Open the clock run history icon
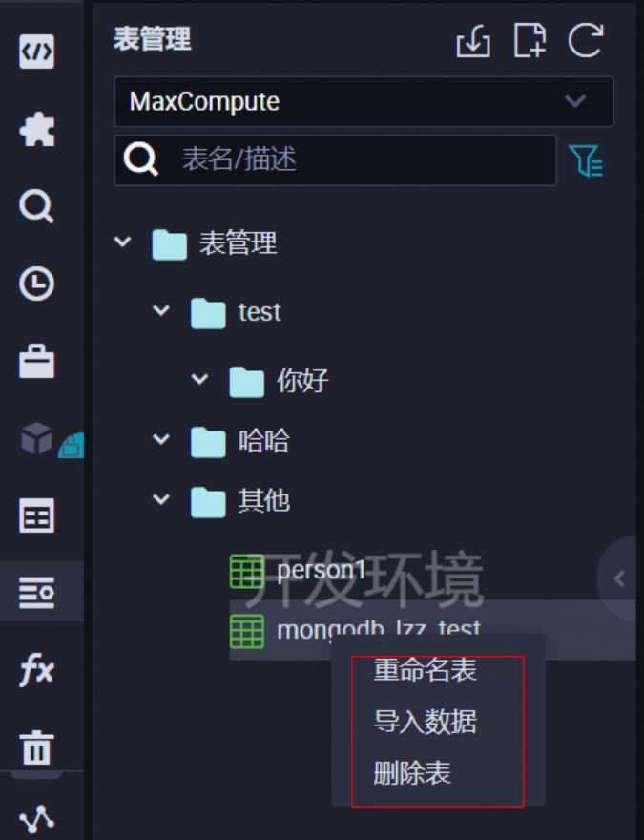This screenshot has width=644, height=840. pyautogui.click(x=36, y=283)
